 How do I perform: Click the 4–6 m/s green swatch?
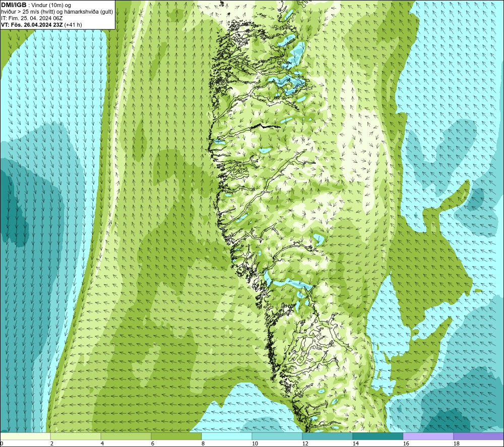[x=126, y=436]
